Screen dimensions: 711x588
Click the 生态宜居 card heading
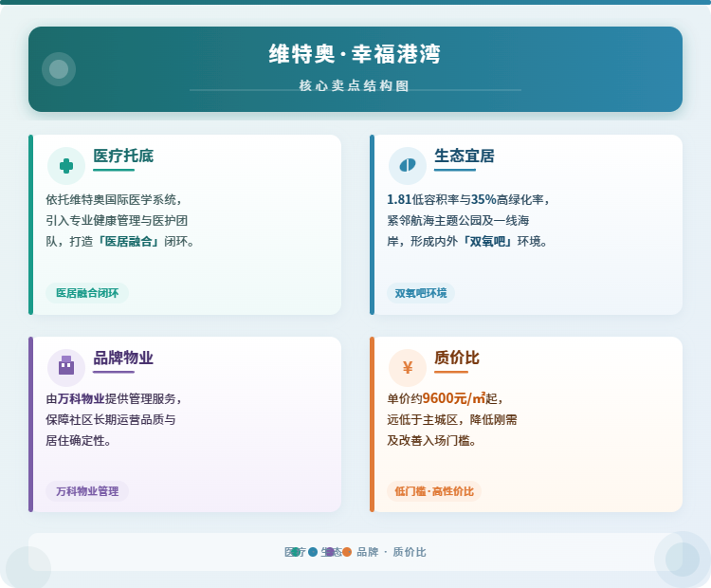pyautogui.click(x=465, y=156)
